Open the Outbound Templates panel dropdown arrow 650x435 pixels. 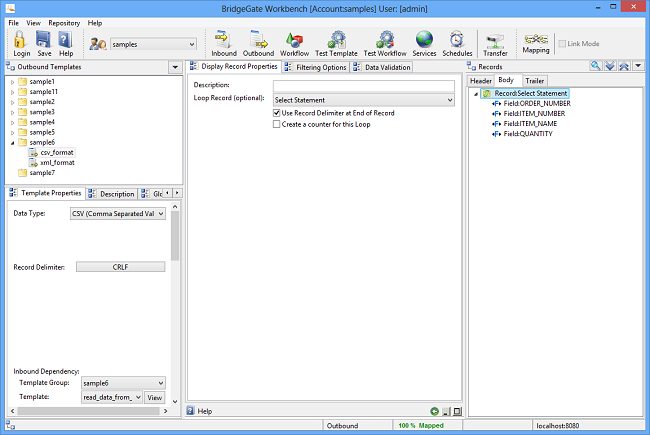175,67
